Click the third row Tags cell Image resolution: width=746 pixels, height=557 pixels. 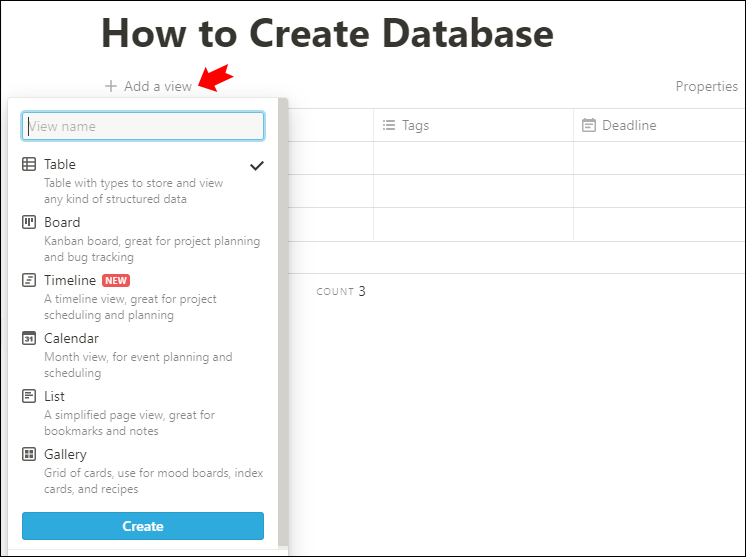[x=473, y=225]
